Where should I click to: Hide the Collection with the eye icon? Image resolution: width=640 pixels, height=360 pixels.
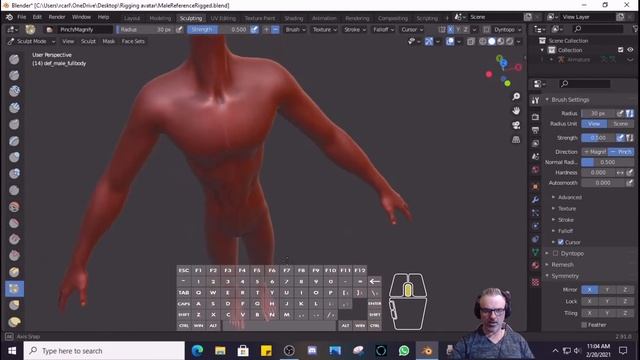pos(630,50)
